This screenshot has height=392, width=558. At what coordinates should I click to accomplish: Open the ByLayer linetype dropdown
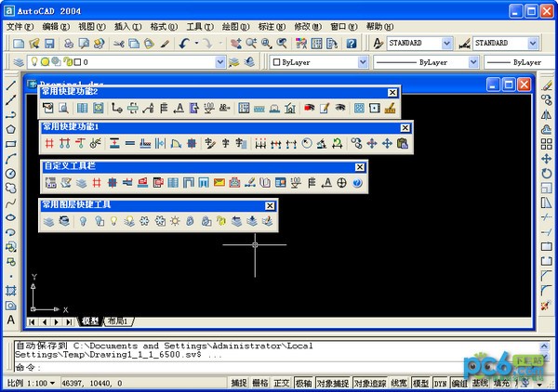click(x=473, y=62)
